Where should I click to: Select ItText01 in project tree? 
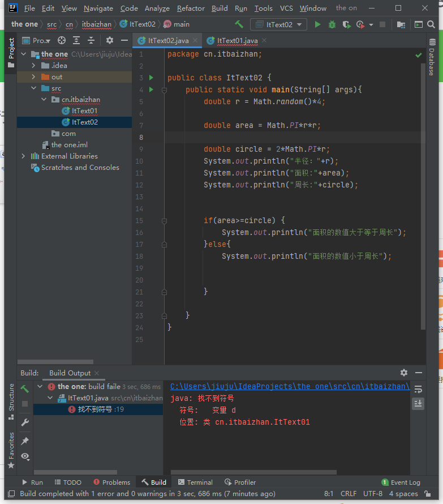click(x=84, y=111)
